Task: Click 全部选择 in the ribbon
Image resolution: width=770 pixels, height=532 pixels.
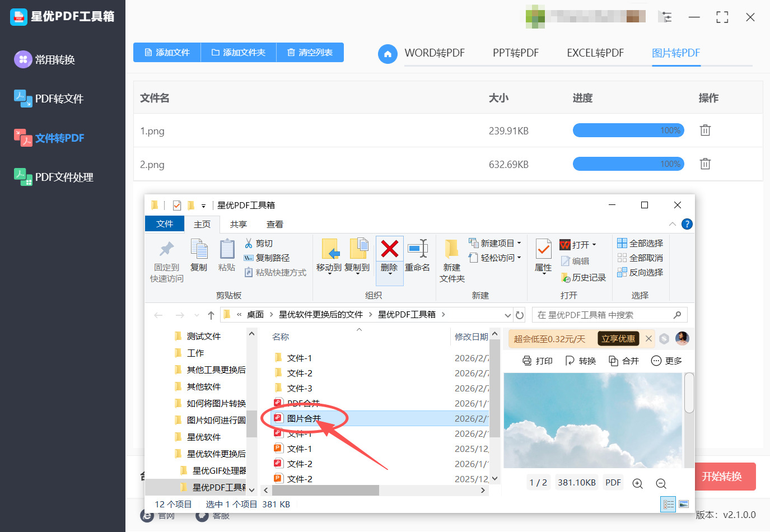Action: (640, 244)
